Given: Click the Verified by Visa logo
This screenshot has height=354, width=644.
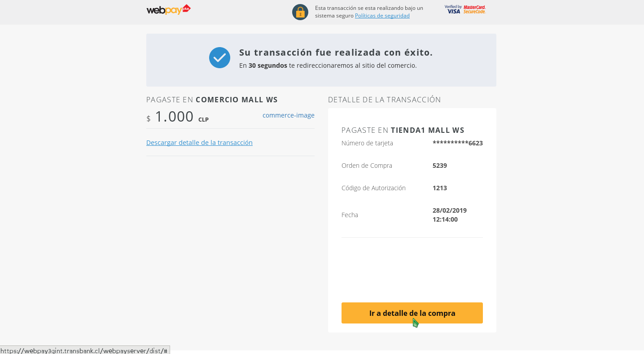Looking at the screenshot, I should 453,9.
